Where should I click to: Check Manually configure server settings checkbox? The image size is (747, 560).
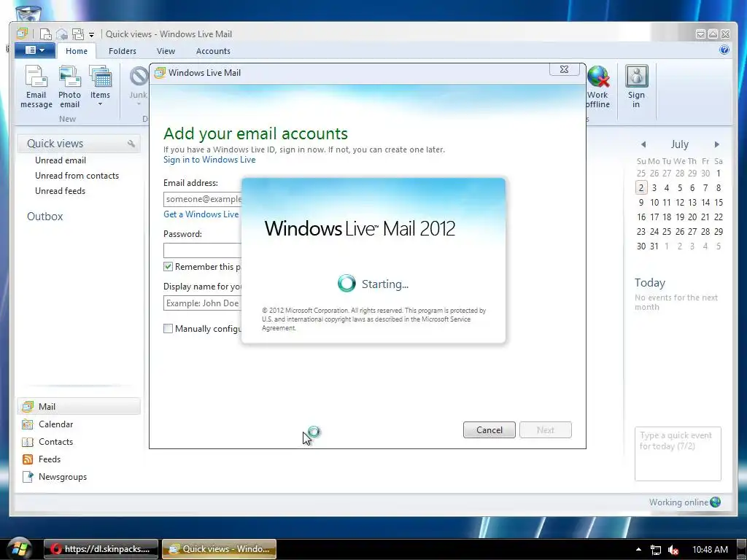tap(169, 329)
